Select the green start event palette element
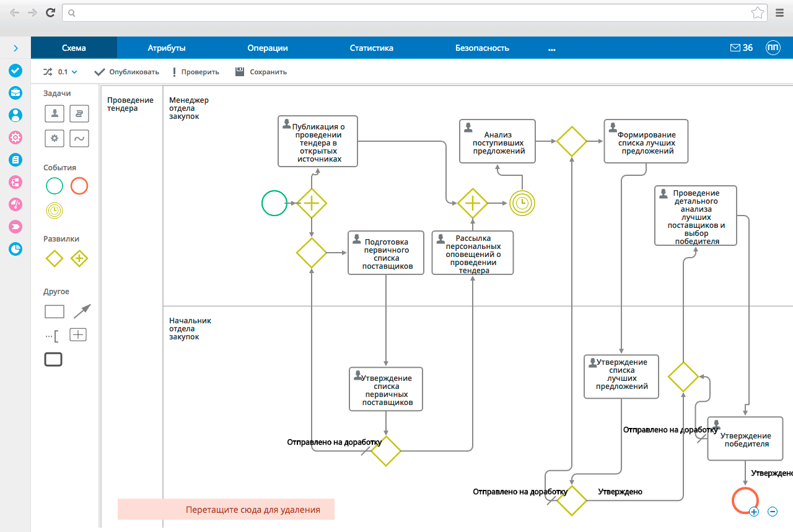The height and width of the screenshot is (532, 793). [55, 186]
